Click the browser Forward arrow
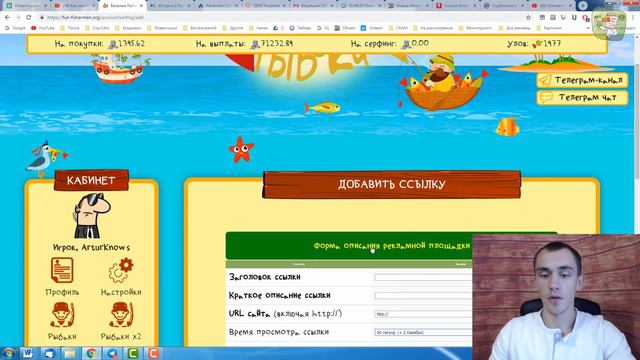Viewport: 640px width, 360px height. click(x=18, y=18)
